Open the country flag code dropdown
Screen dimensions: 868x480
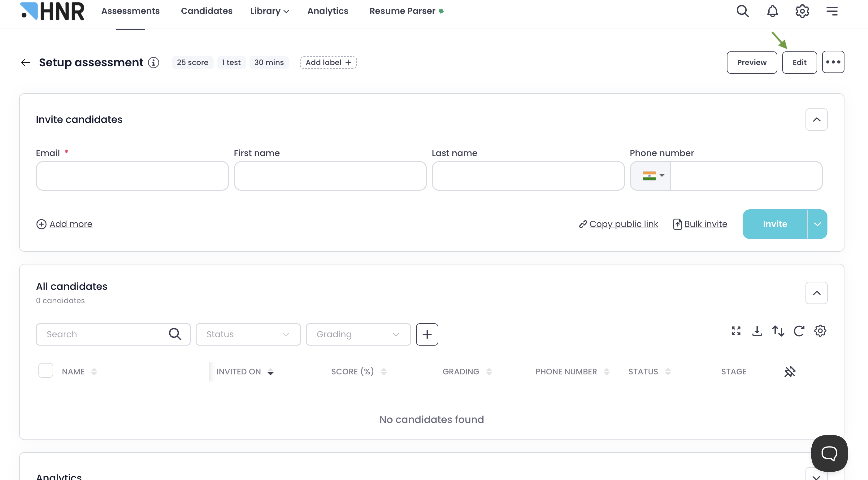[x=653, y=176]
